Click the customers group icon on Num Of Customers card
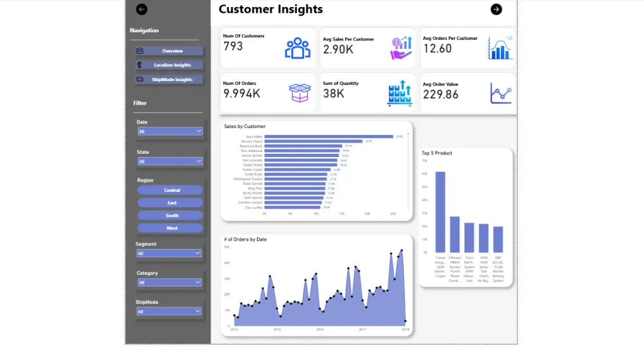Screen dimensions: 644x347 pyautogui.click(x=298, y=48)
